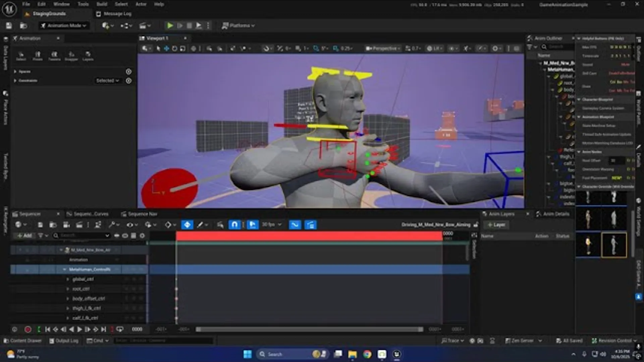Open Chrome from the Windows taskbar
Viewport: 644px width, 362px height.
366,354
